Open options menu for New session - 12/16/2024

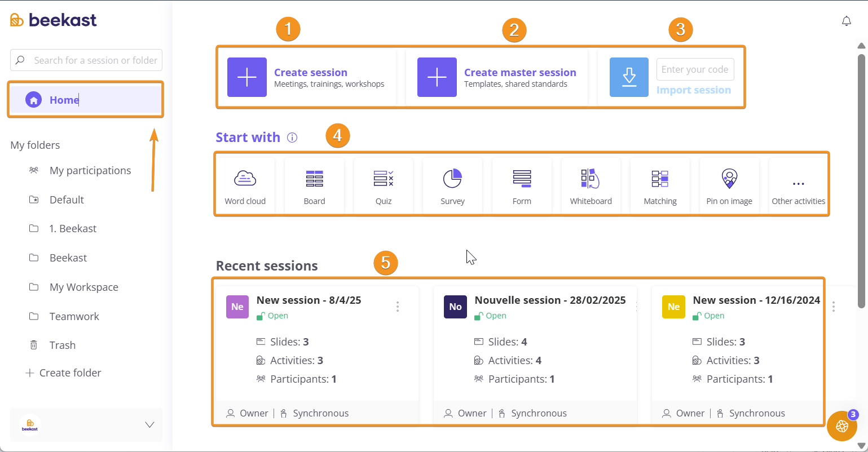[x=834, y=307]
